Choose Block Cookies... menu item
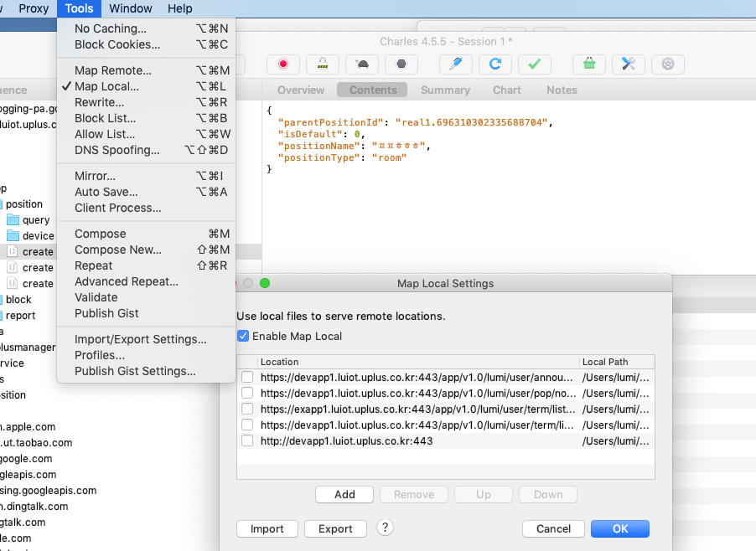Screen dimensions: 756x551 pyautogui.click(x=146, y=44)
